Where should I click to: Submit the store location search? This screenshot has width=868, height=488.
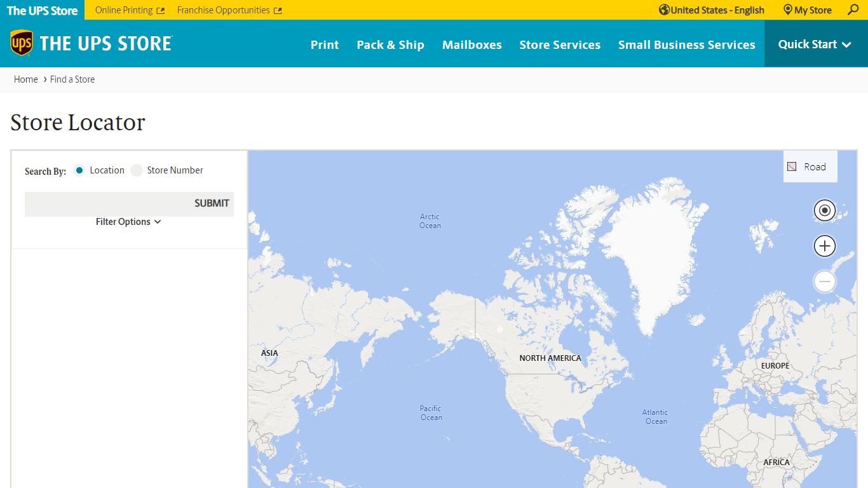tap(212, 203)
